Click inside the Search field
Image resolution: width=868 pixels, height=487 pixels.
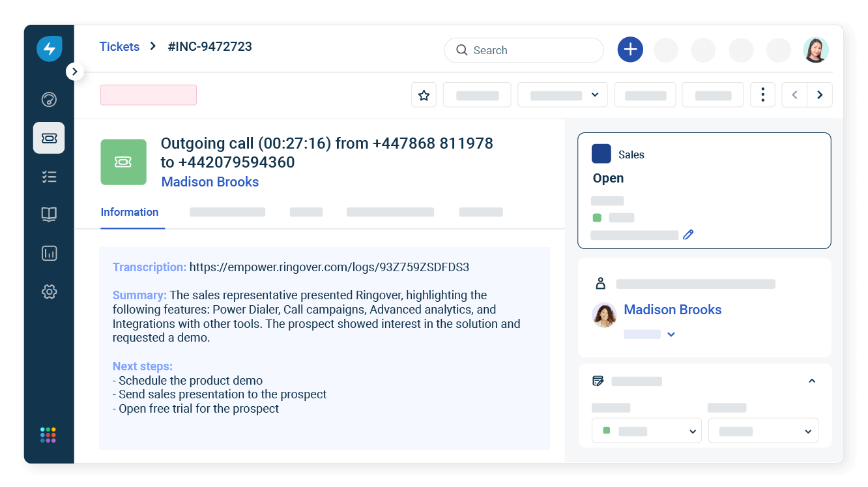[x=523, y=50]
